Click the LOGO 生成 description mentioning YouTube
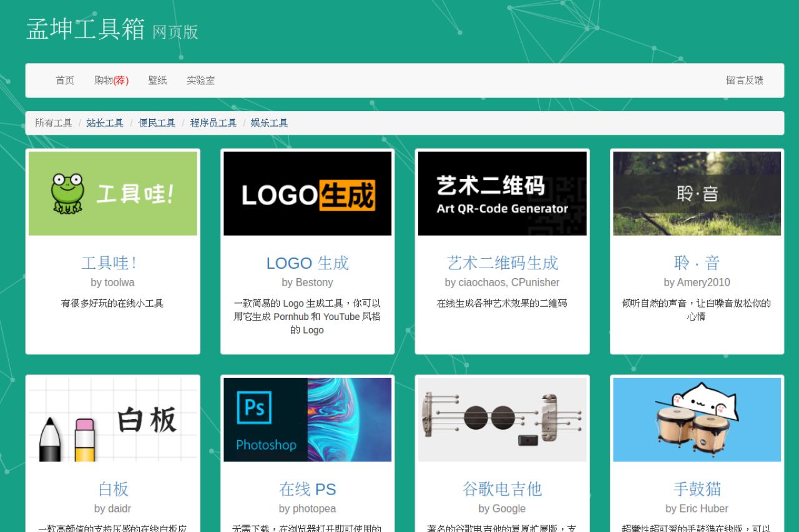The height and width of the screenshot is (532, 799). point(308,317)
